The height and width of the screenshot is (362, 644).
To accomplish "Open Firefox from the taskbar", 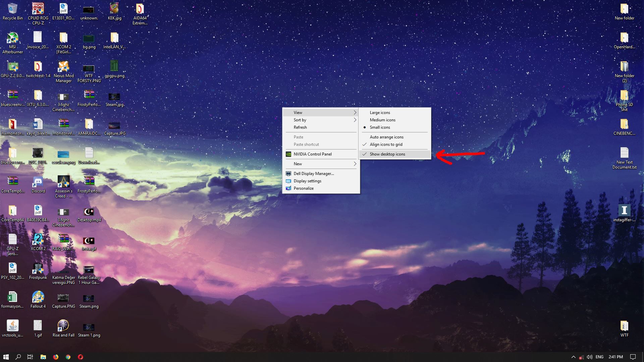I will (56, 357).
